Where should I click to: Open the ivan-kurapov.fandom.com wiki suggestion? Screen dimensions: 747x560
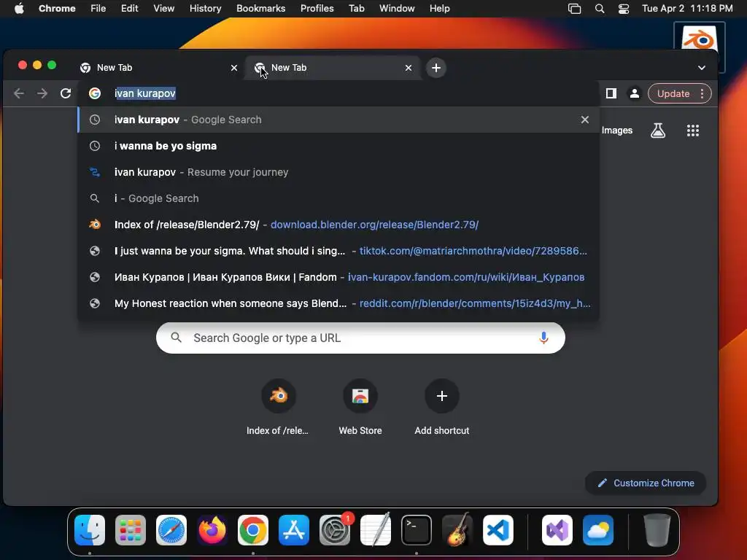(338, 276)
